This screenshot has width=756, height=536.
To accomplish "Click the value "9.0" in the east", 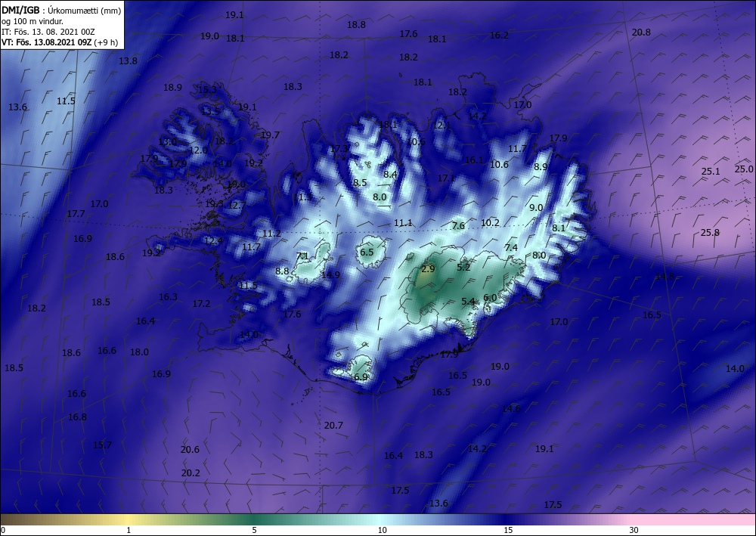I will pyautogui.click(x=536, y=208).
